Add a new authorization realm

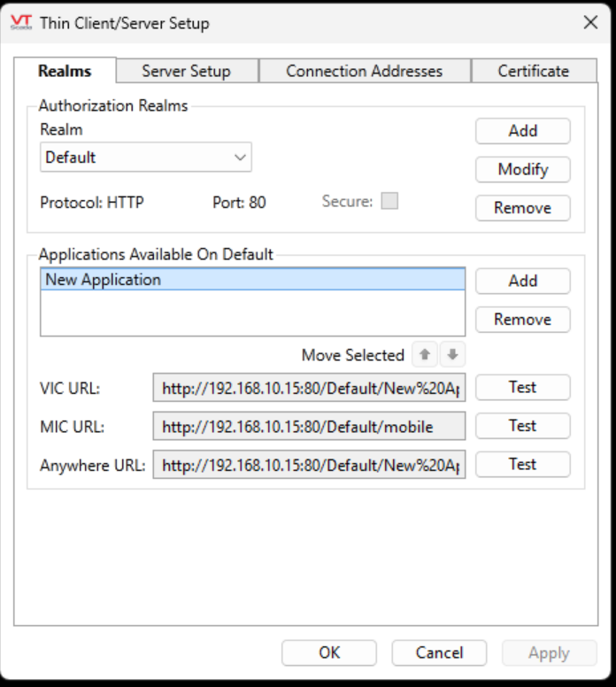(522, 131)
